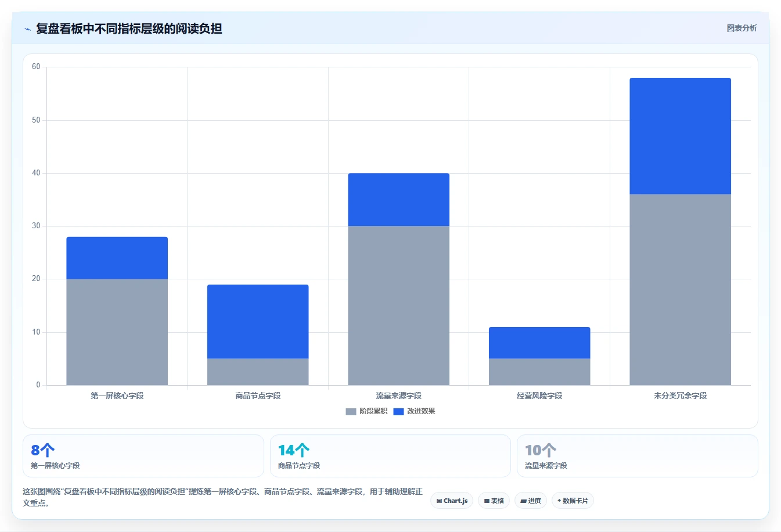Click the blue segment of 第一屏核心字段 bar
The image size is (781, 532).
click(117, 258)
